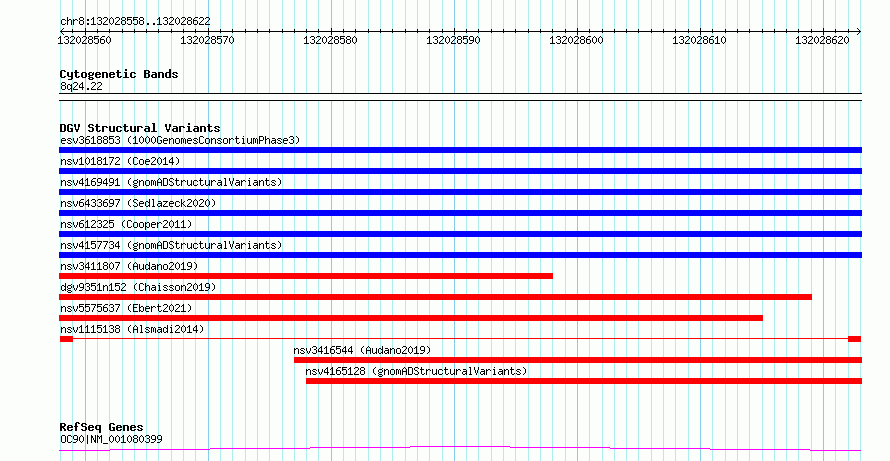Click the Cytogenetic Bands track title
This screenshot has height=461, width=890.
(x=119, y=74)
